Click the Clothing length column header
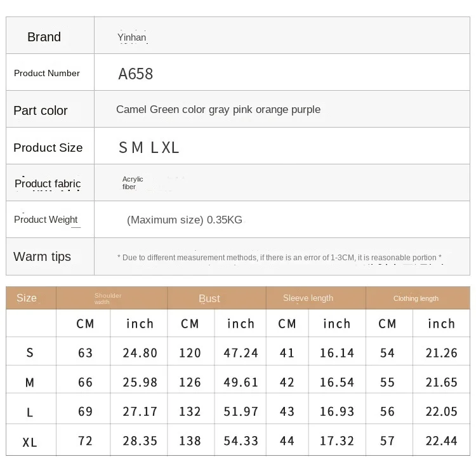 pos(416,298)
